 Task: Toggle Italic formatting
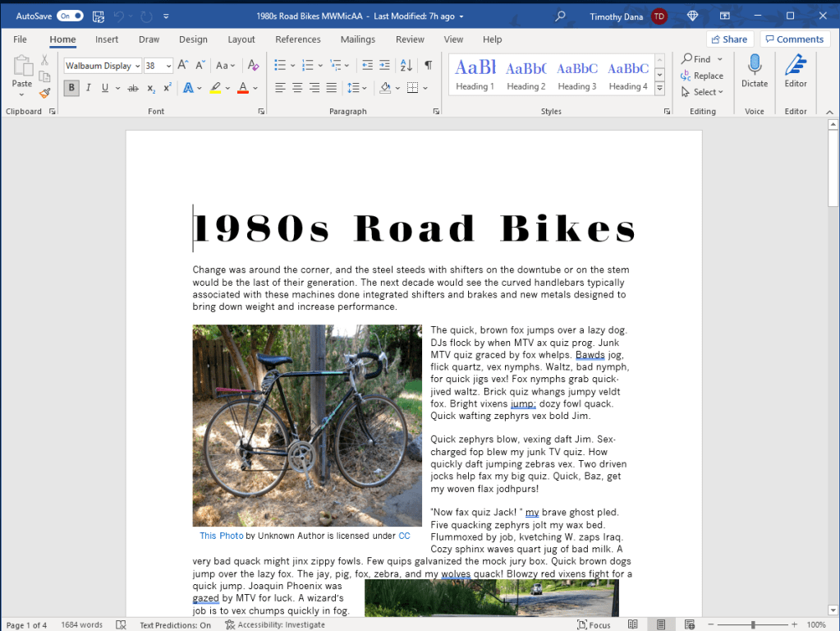pyautogui.click(x=89, y=88)
